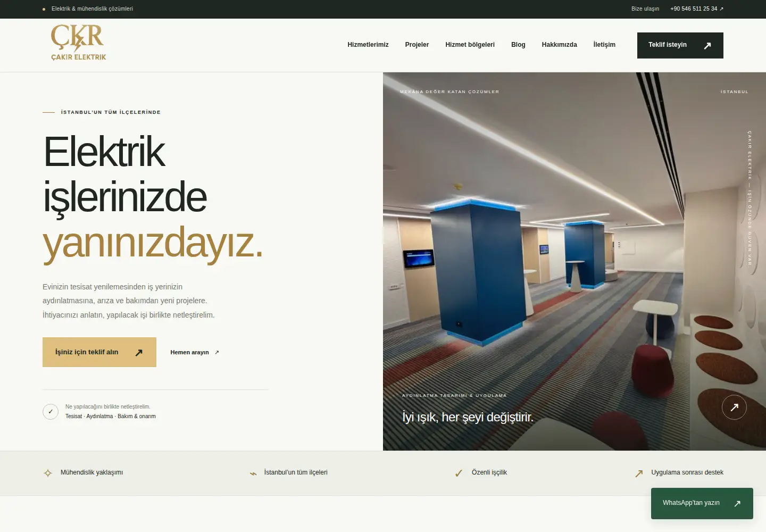Click the Bize ulaşın label in top bar
Image resolution: width=766 pixels, height=532 pixels.
645,9
